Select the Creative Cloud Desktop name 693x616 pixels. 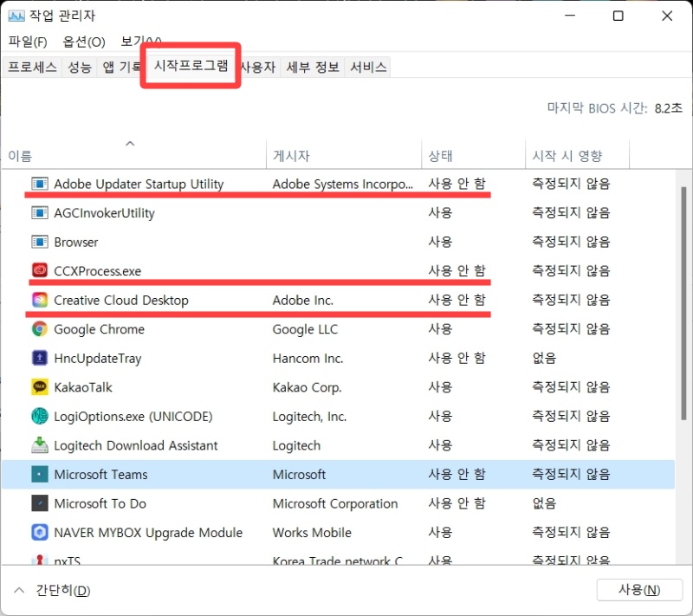tap(121, 300)
